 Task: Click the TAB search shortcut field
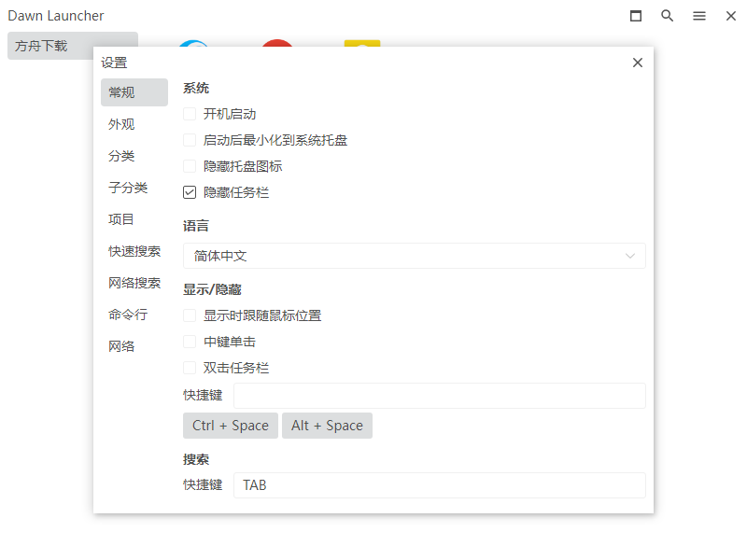(x=439, y=484)
